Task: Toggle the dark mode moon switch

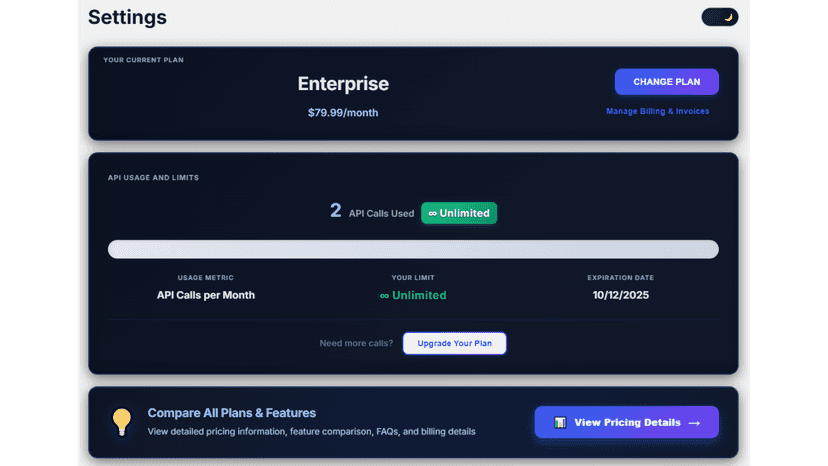Action: tap(719, 17)
